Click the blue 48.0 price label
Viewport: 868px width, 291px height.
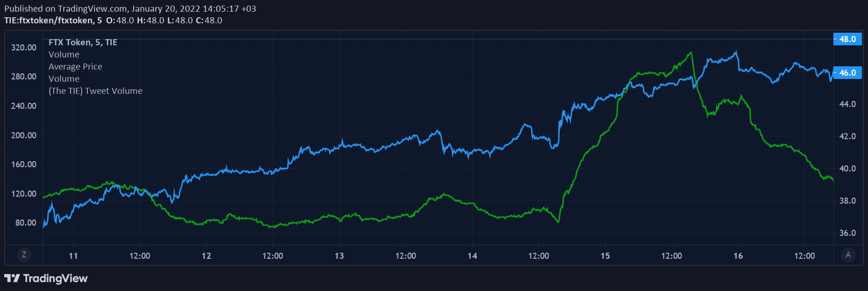point(847,39)
